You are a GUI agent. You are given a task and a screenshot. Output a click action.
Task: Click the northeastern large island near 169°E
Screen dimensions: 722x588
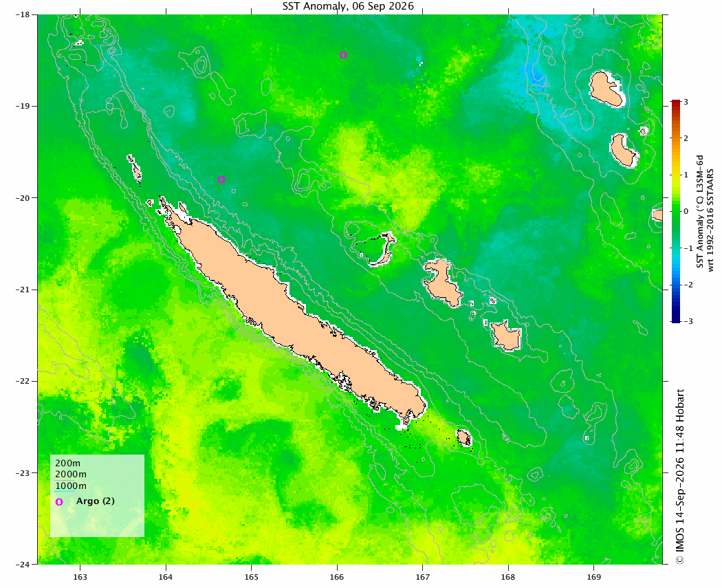(606, 89)
